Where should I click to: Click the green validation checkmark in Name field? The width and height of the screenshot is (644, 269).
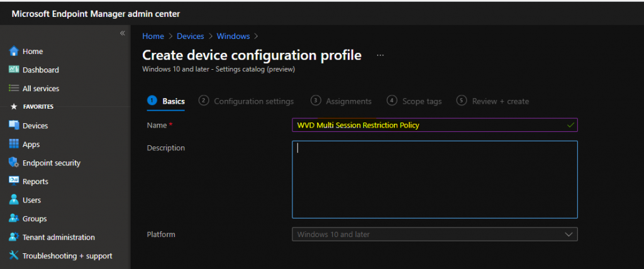click(570, 125)
